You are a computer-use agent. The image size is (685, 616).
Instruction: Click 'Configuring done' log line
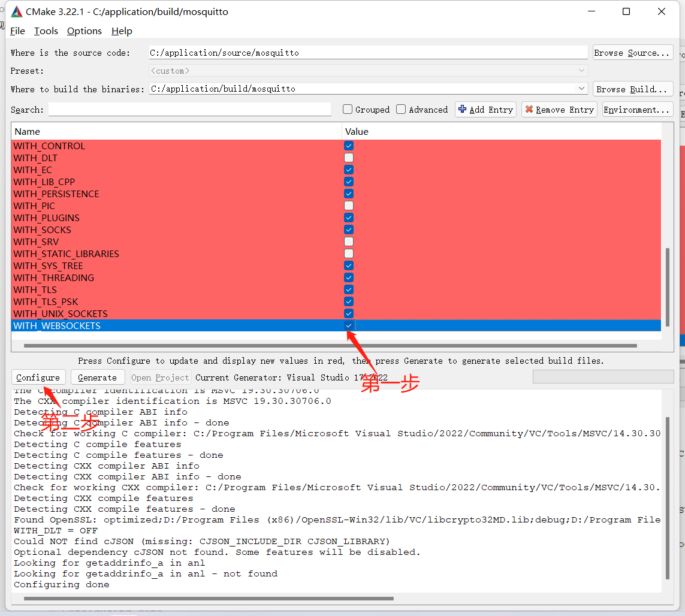(62, 585)
